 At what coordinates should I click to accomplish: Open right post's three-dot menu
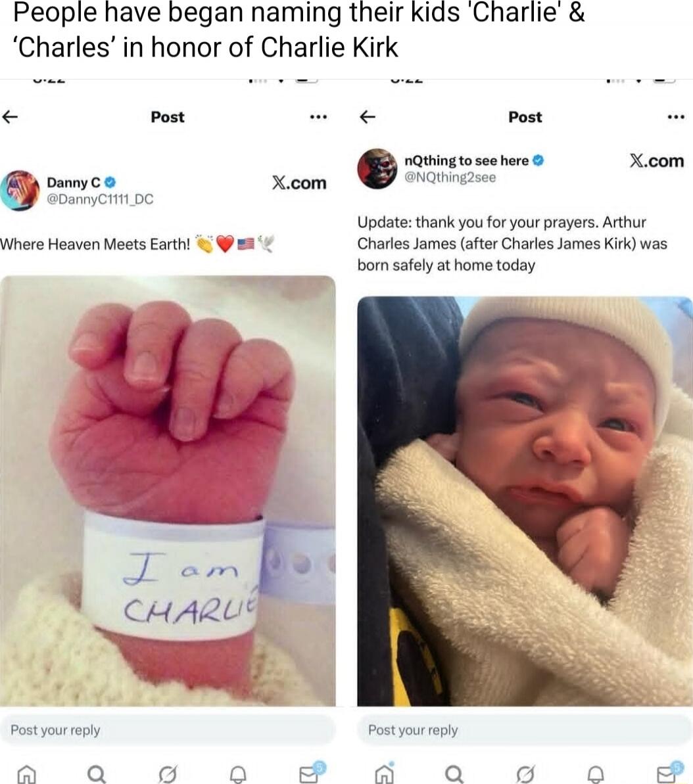(x=675, y=118)
